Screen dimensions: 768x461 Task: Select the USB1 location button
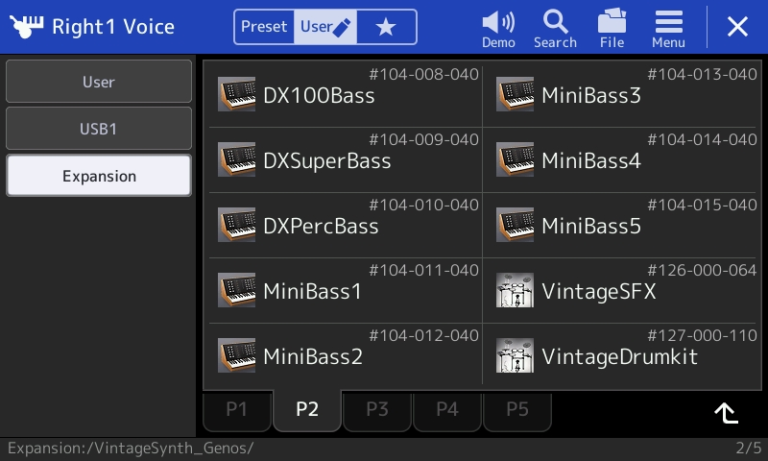tap(98, 128)
